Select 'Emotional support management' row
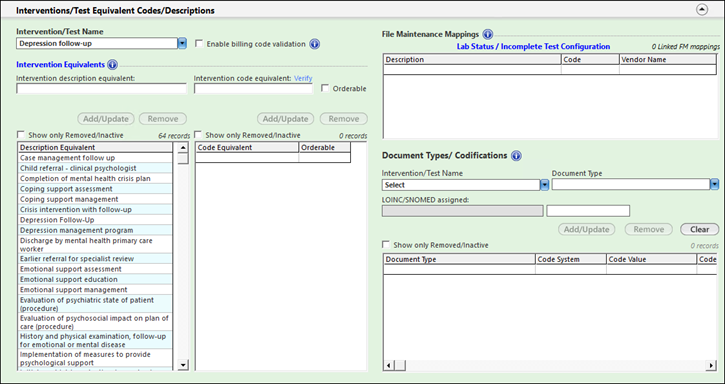This screenshot has height=384, width=725. click(x=95, y=290)
